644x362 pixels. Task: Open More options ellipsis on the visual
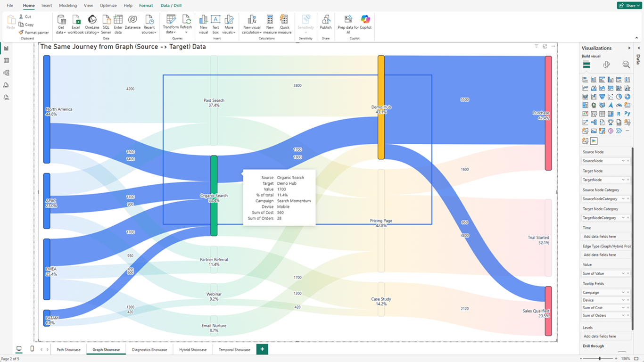[553, 46]
